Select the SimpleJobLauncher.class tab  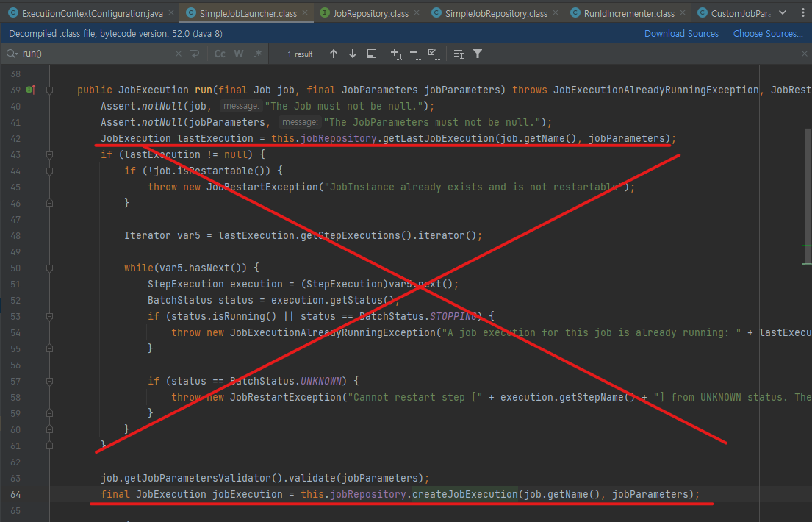point(248,13)
